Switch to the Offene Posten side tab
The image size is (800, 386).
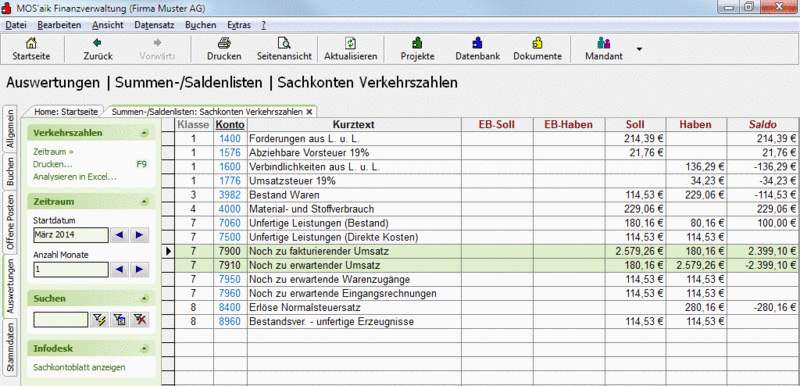click(10, 222)
